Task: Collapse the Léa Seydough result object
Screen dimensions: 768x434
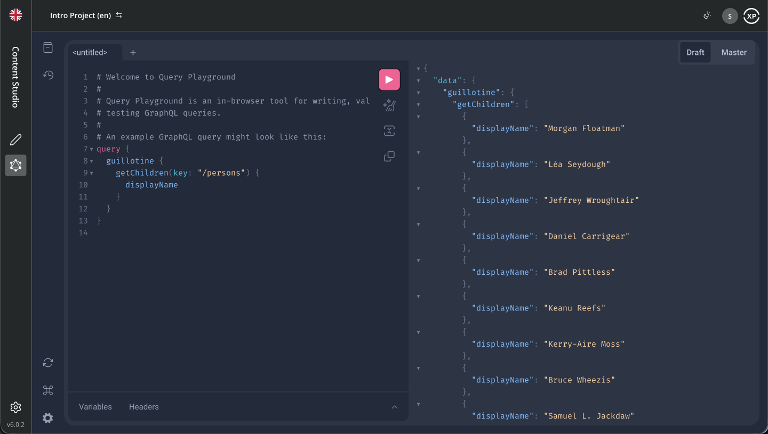Action: pyautogui.click(x=418, y=152)
